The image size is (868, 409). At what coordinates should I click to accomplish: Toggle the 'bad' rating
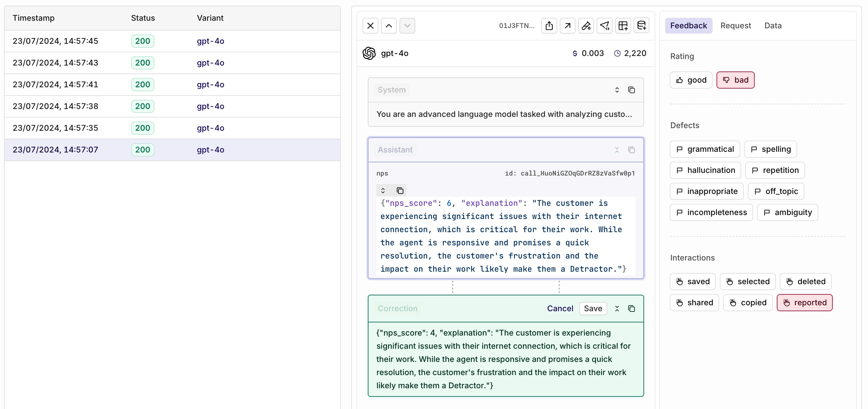pos(735,80)
